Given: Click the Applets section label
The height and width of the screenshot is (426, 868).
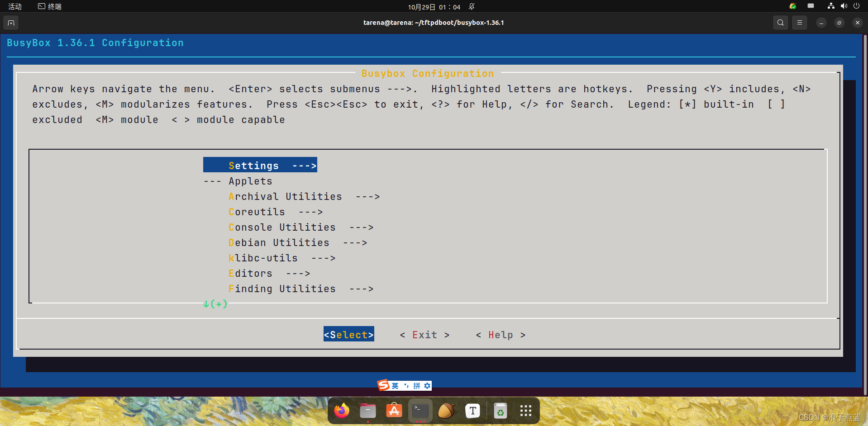Looking at the screenshot, I should point(250,181).
